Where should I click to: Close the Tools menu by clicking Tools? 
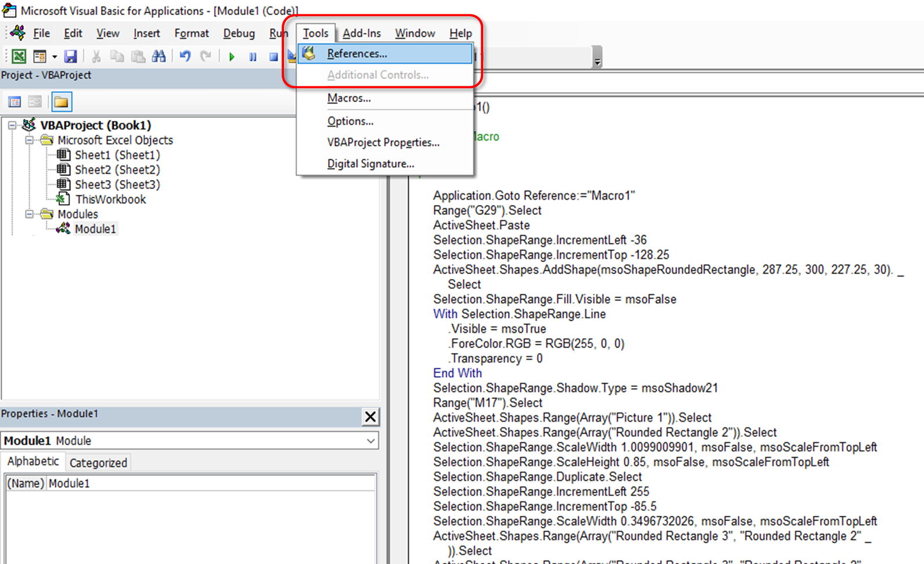pos(315,33)
